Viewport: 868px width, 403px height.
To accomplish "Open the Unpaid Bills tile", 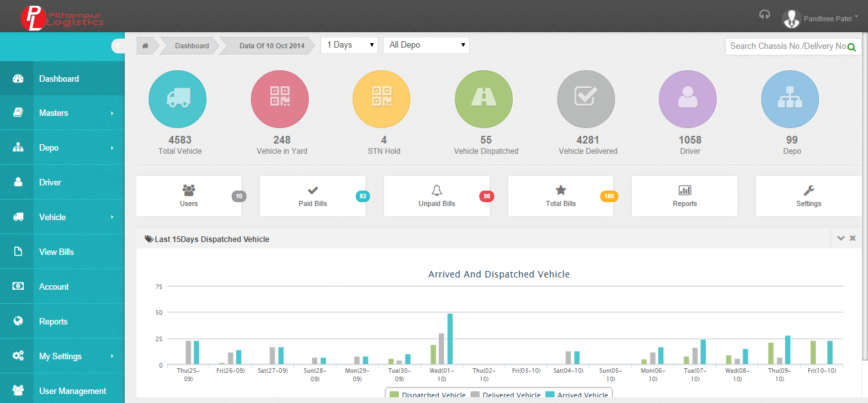I will coord(437,196).
